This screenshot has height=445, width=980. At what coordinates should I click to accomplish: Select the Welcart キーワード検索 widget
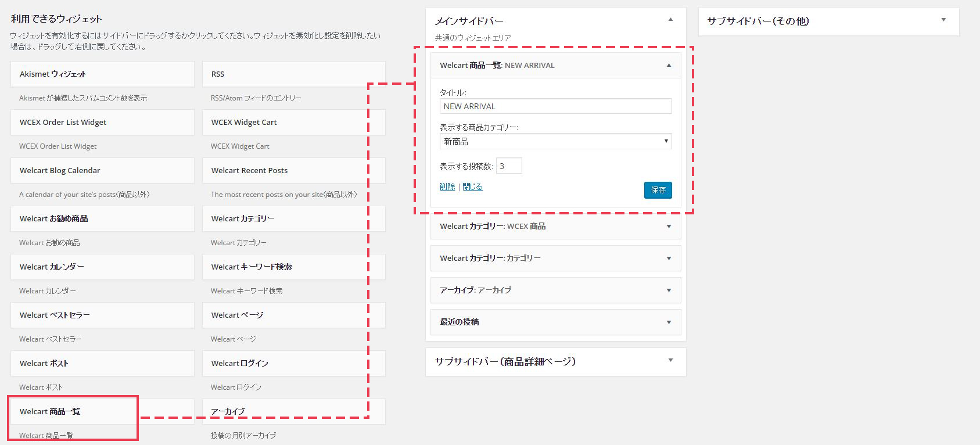(294, 267)
